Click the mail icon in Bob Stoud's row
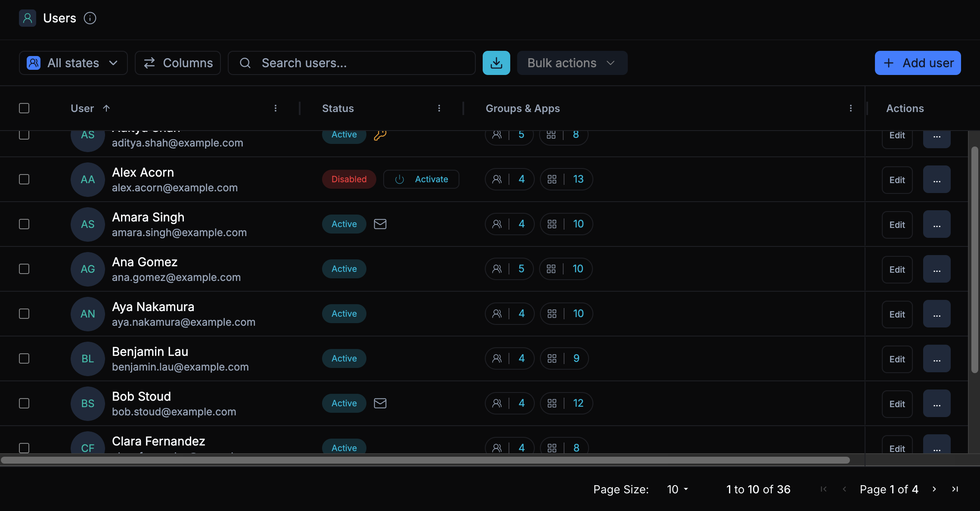The width and height of the screenshot is (980, 511). [x=380, y=403]
